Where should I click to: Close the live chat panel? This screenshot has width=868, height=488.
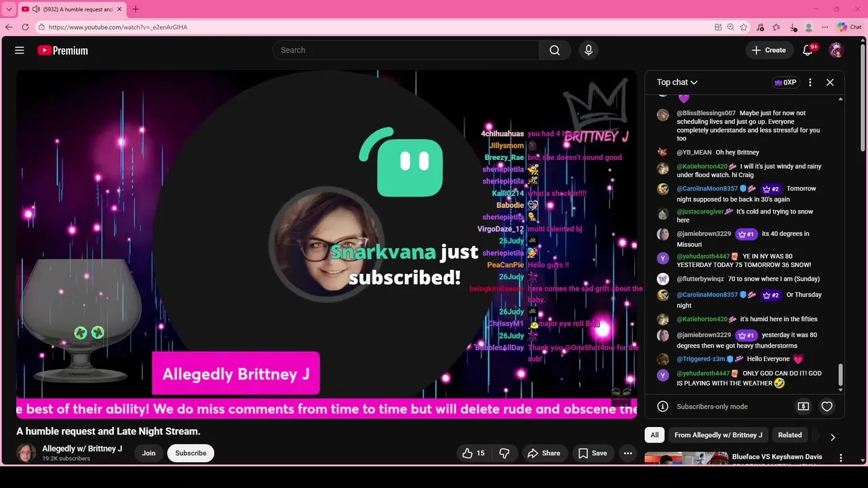pyautogui.click(x=830, y=82)
